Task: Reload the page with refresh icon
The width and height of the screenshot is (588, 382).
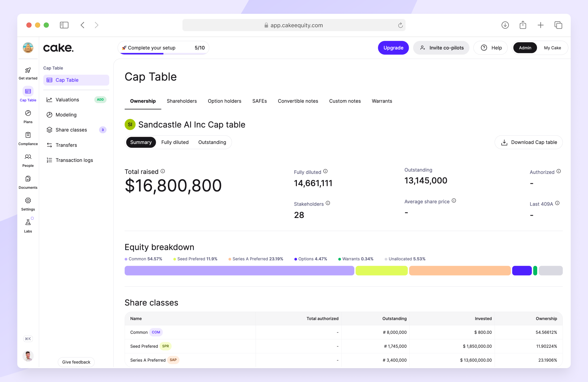Action: pos(400,25)
